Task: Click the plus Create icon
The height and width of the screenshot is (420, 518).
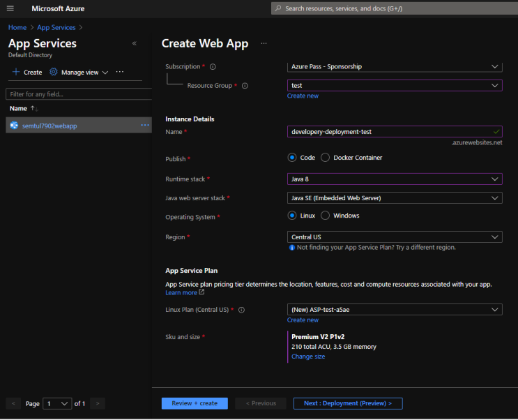Action: (16, 72)
